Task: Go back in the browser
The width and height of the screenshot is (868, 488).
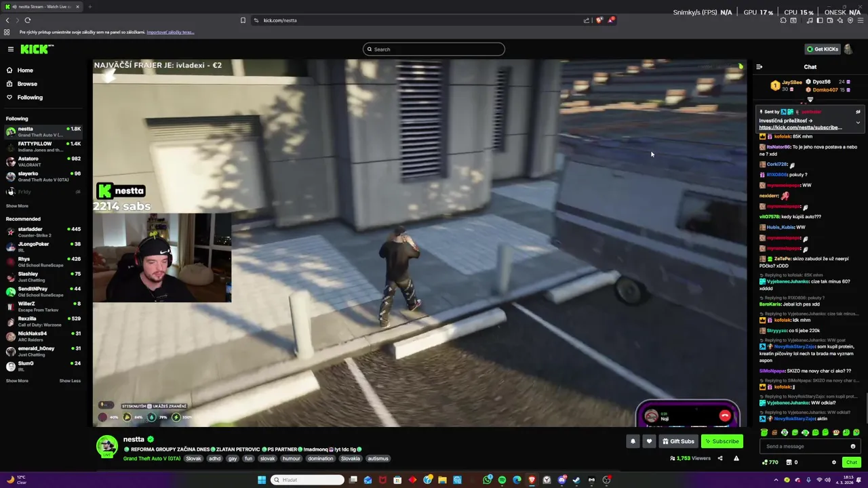Action: click(x=7, y=20)
